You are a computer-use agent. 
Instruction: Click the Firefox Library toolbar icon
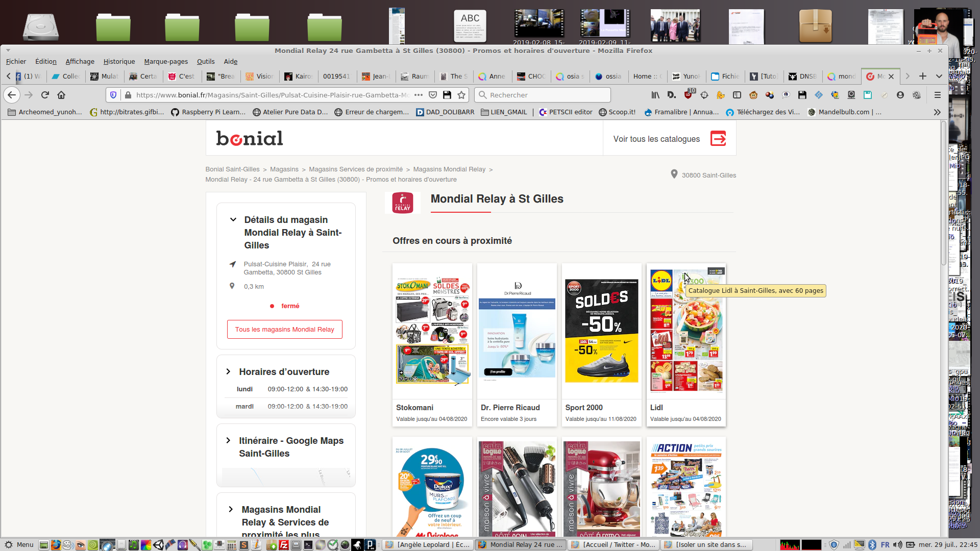[655, 95]
